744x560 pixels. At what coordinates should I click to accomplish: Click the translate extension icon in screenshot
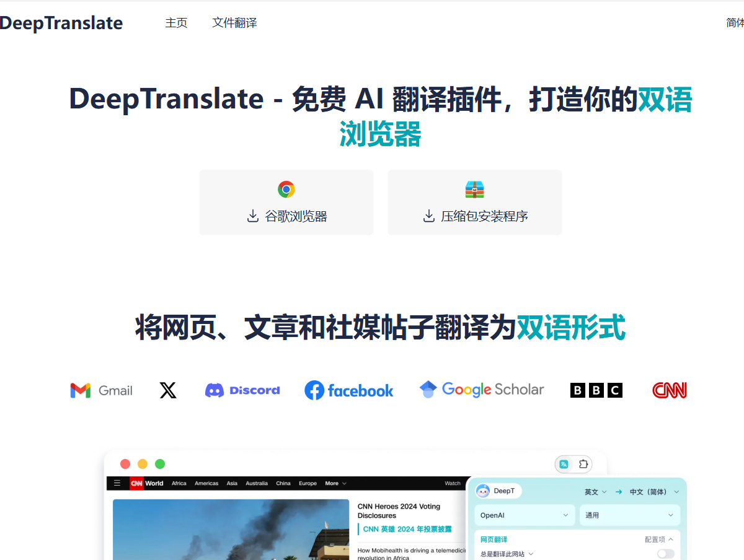(564, 464)
